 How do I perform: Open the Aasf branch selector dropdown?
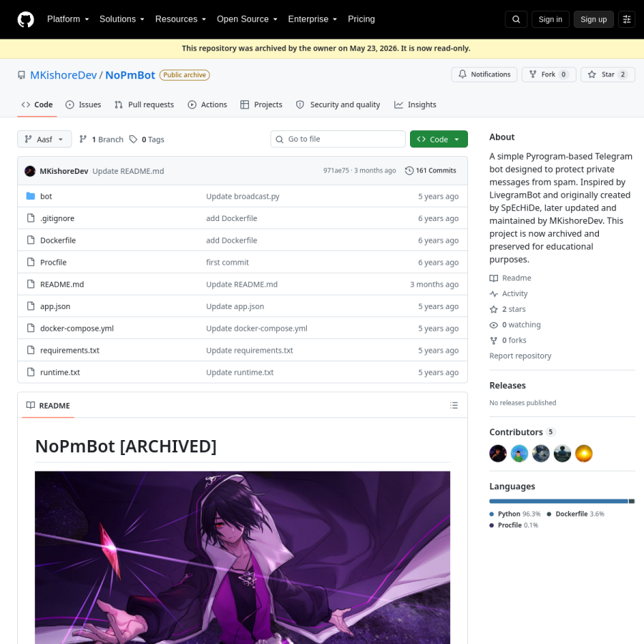[x=44, y=140]
